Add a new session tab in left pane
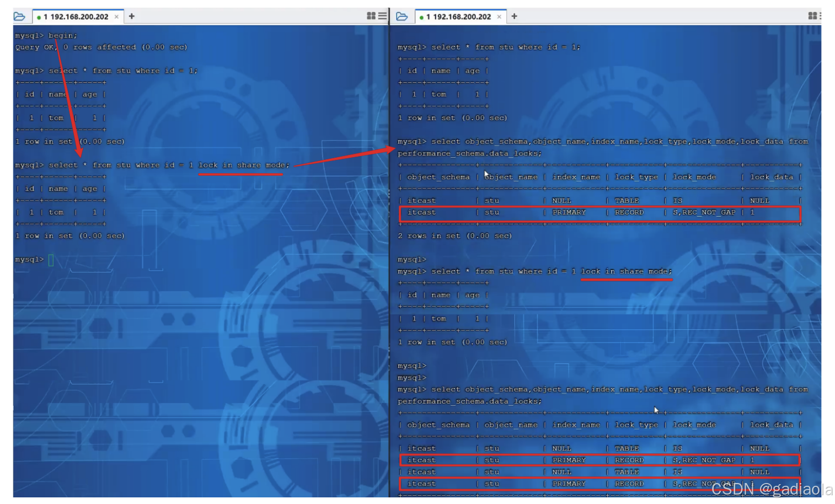This screenshot has height=504, width=835. click(132, 17)
